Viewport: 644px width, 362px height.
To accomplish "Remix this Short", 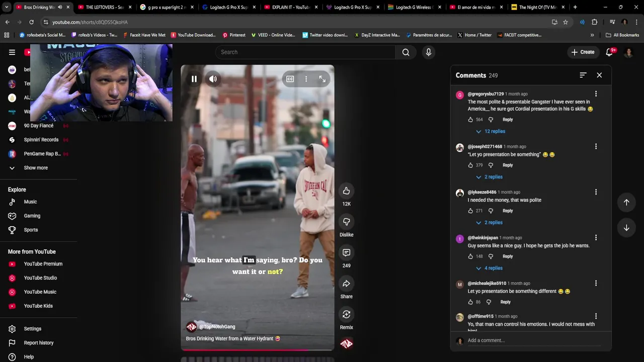I will 346,314.
